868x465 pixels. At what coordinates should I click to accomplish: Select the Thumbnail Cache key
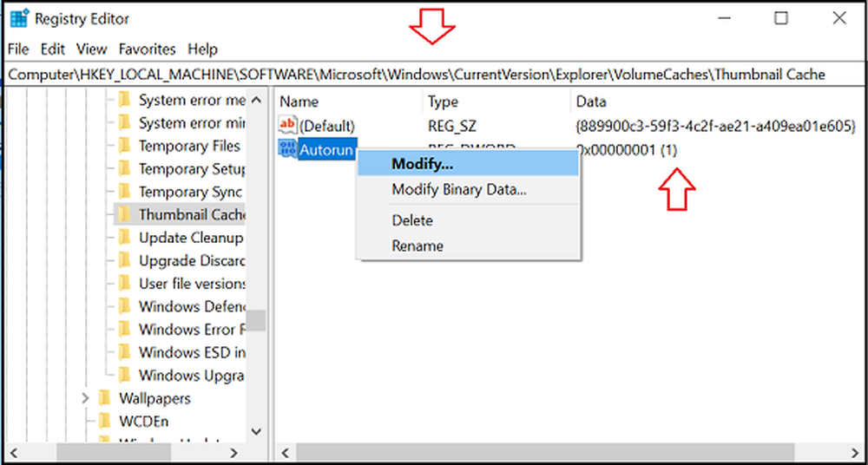(192, 214)
